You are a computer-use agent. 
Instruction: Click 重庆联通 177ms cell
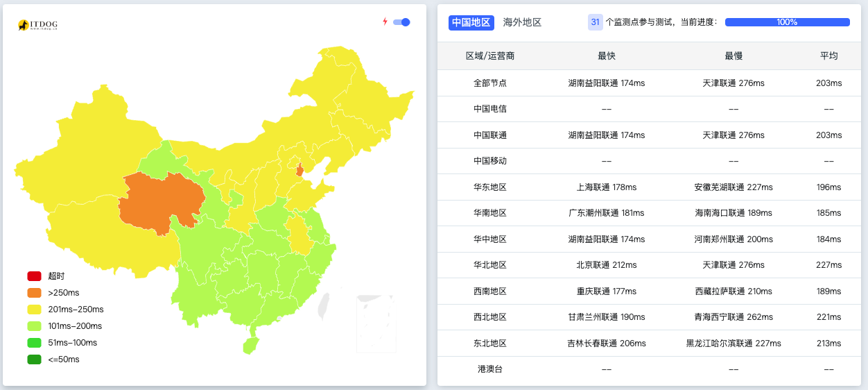click(x=607, y=291)
